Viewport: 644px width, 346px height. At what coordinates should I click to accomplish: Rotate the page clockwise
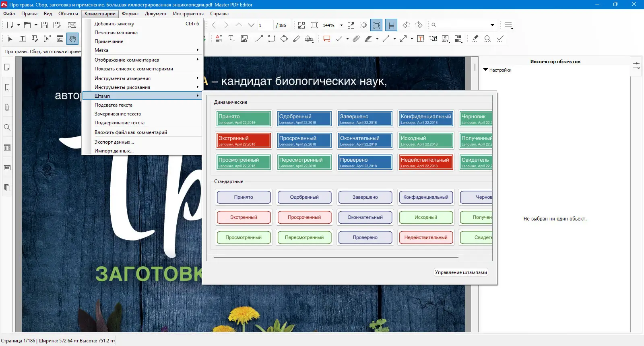tap(419, 25)
